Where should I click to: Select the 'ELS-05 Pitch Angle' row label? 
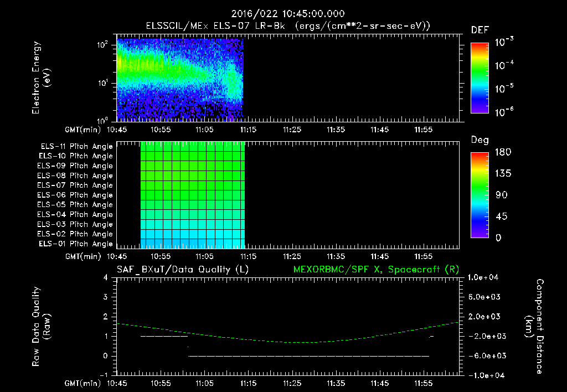click(x=75, y=205)
